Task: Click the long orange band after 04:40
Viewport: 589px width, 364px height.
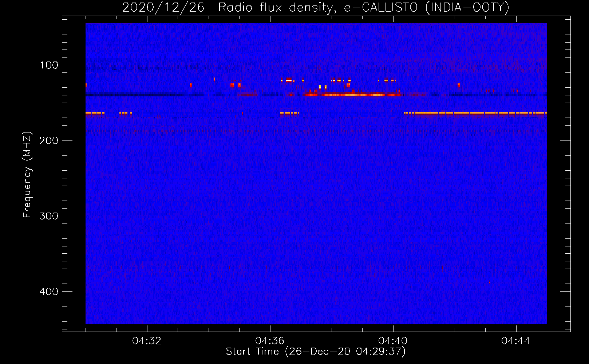Action: click(x=475, y=113)
